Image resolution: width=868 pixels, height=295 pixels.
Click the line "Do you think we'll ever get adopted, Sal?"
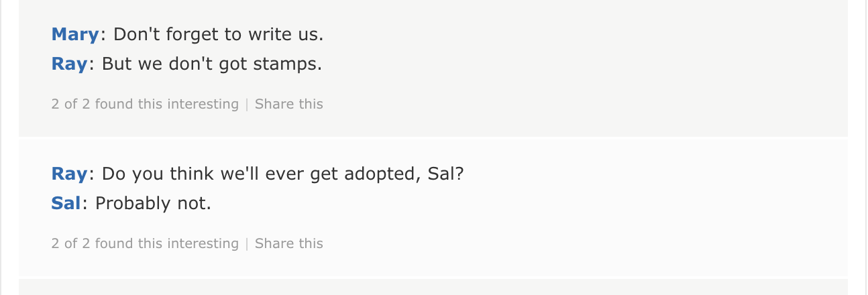click(x=282, y=174)
